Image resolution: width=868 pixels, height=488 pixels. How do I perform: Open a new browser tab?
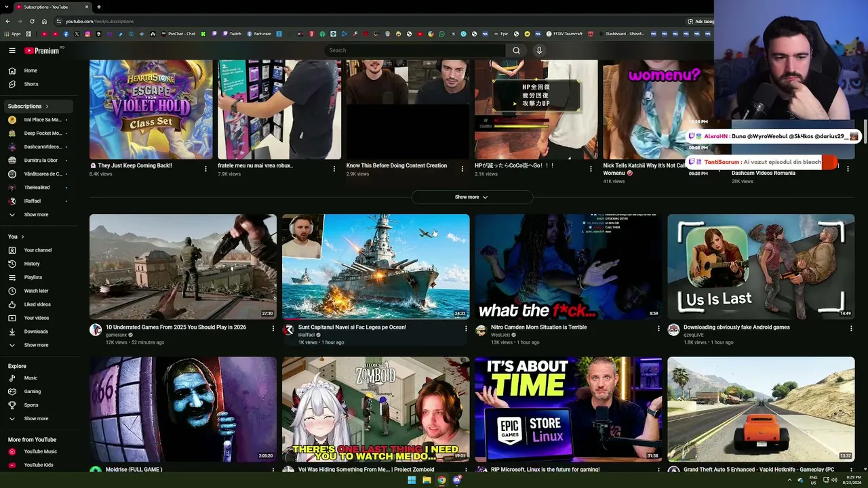click(99, 7)
